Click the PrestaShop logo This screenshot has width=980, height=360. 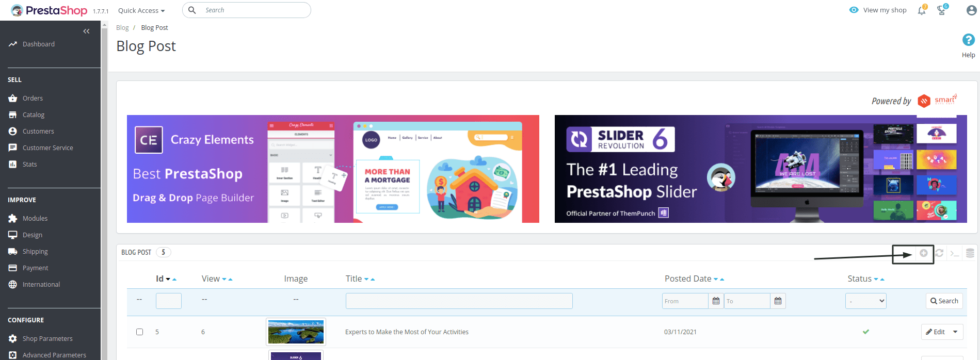coord(49,10)
